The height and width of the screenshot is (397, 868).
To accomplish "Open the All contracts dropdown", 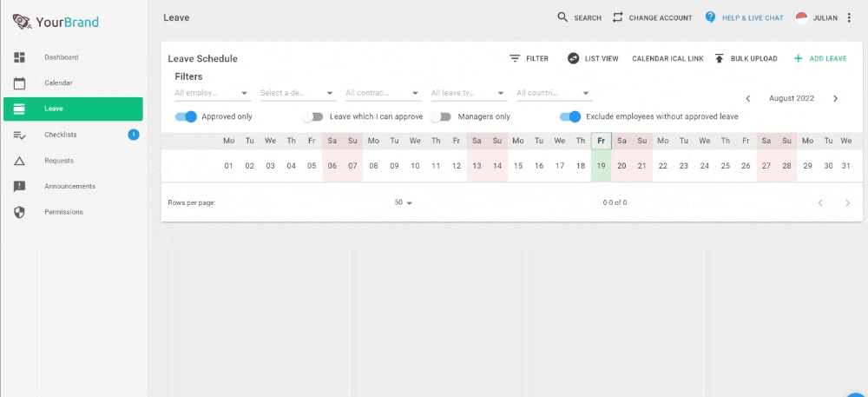I will pos(384,93).
